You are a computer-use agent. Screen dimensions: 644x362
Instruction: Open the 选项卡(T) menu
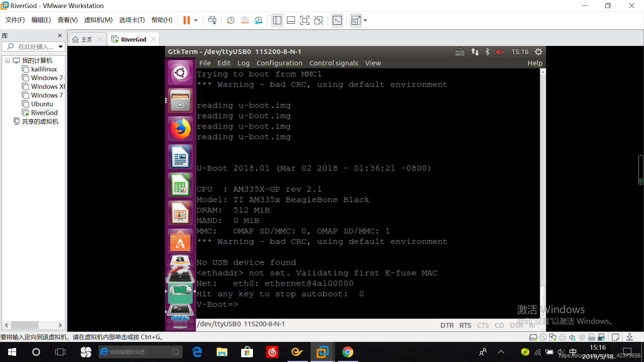coord(132,20)
